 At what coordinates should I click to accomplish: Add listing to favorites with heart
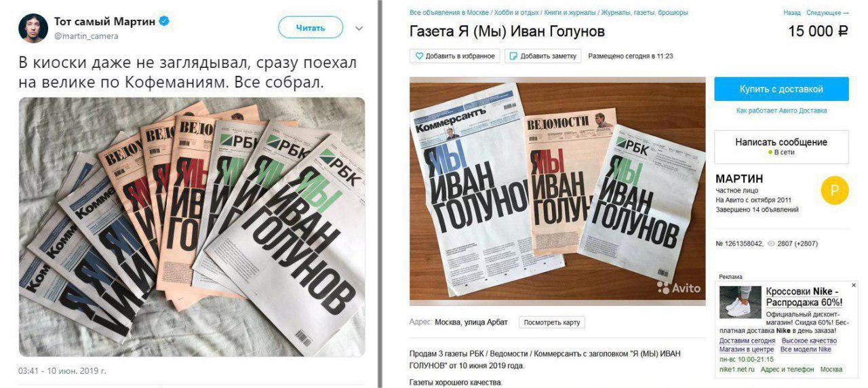[x=455, y=56]
